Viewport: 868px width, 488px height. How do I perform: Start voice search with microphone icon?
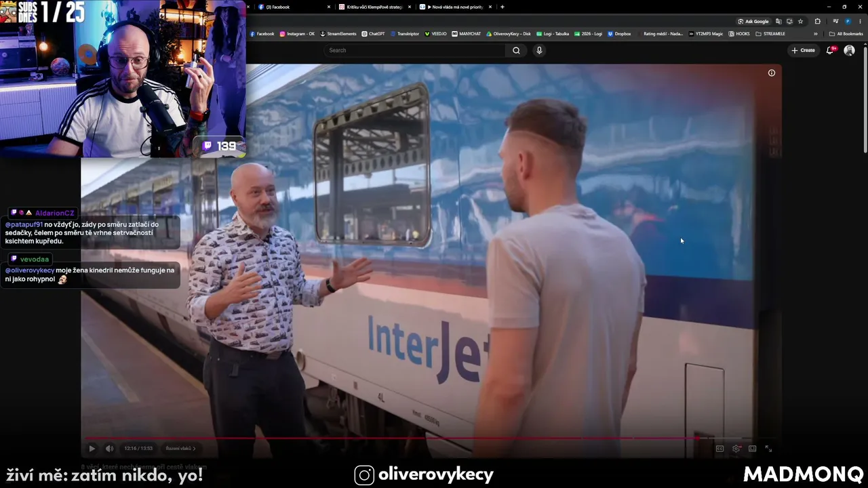[539, 50]
